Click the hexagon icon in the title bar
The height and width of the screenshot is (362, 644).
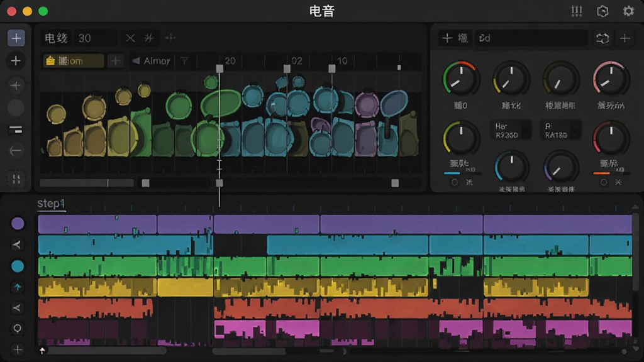click(602, 11)
